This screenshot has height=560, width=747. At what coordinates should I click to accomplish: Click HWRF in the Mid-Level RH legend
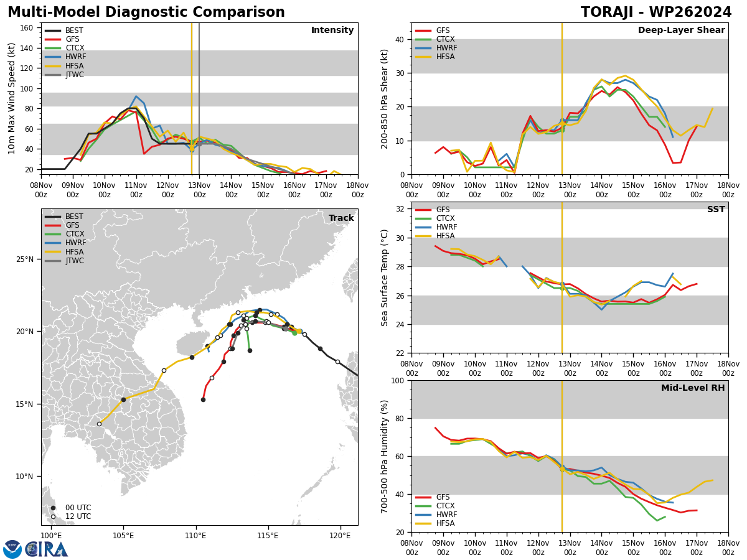click(x=446, y=515)
